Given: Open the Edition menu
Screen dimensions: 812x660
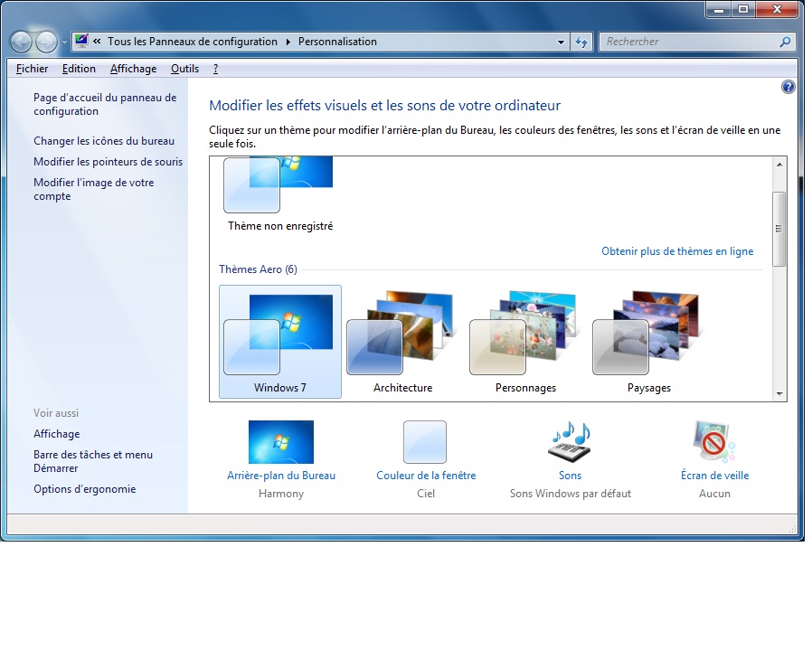Looking at the screenshot, I should coord(79,69).
